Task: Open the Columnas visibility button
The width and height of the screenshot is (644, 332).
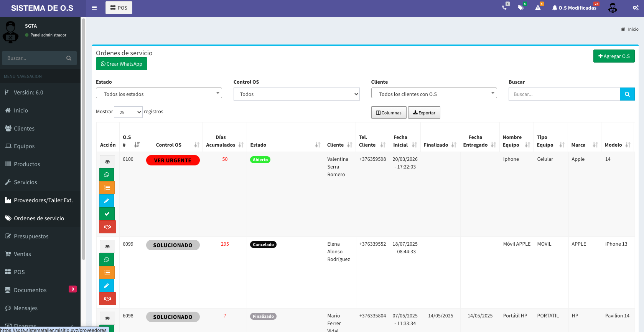Action: (389, 112)
